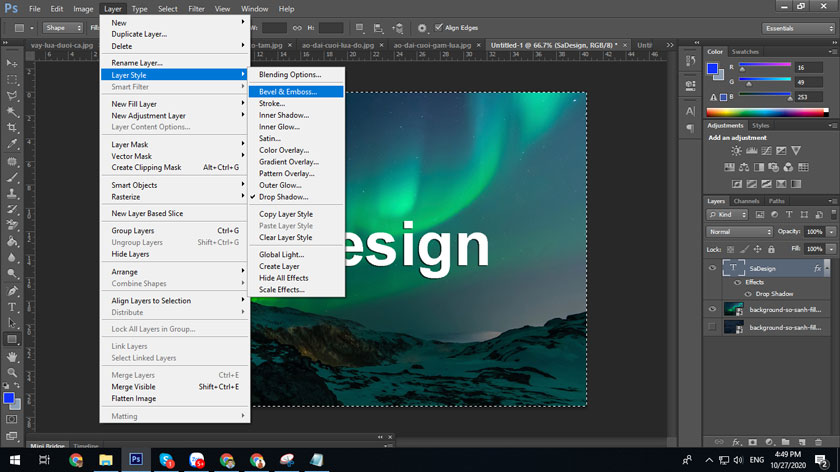This screenshot has height=472, width=840.
Task: Switch to the Swatches tab
Action: [x=745, y=51]
